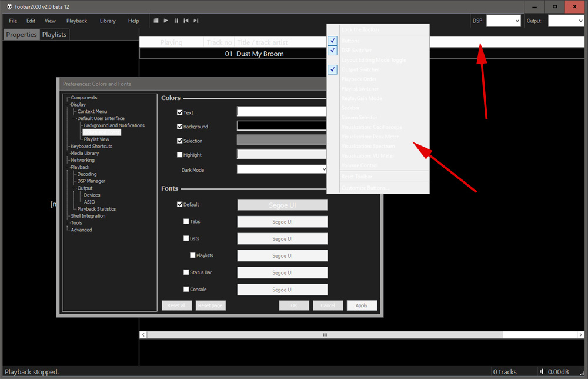
Task: Enable the Tabs font checkbox
Action: (186, 221)
